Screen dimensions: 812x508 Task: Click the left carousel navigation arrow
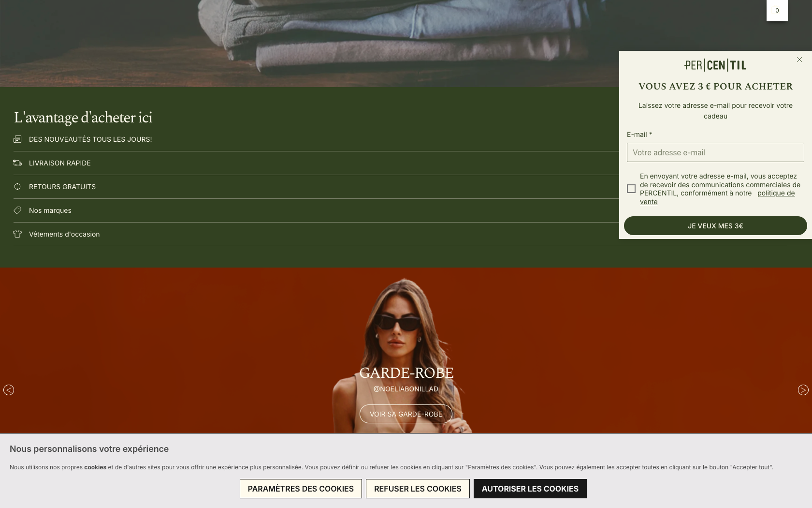point(8,390)
